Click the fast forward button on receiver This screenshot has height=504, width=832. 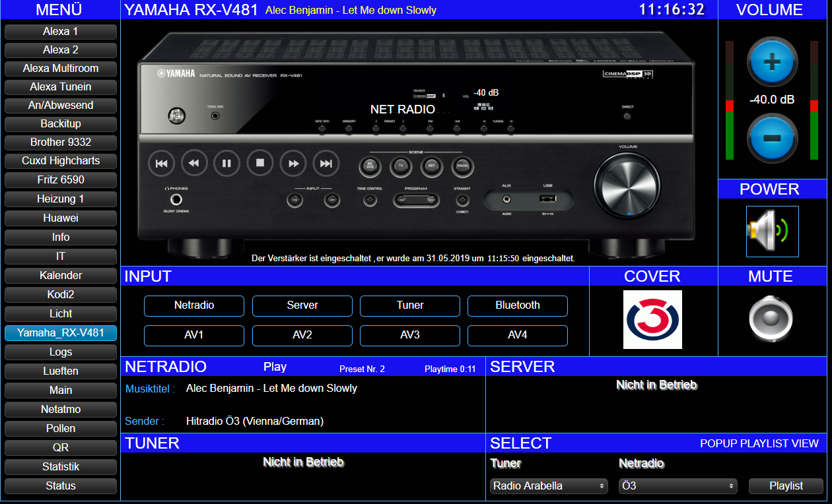click(293, 163)
